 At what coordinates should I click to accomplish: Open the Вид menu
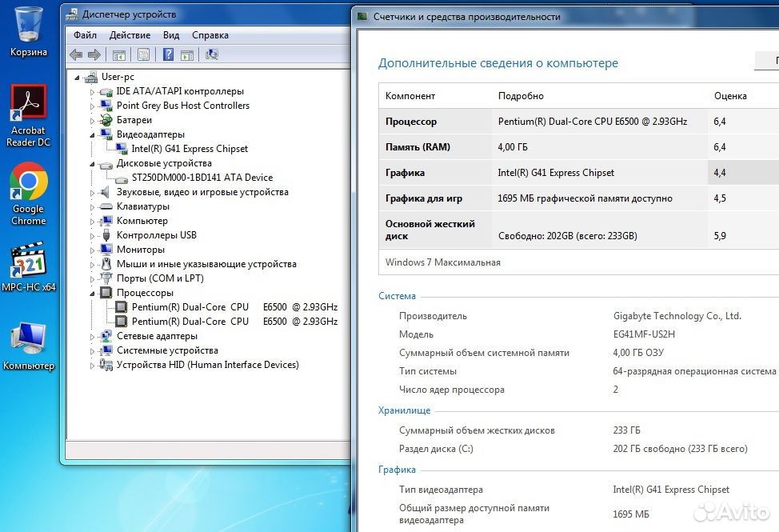click(171, 35)
